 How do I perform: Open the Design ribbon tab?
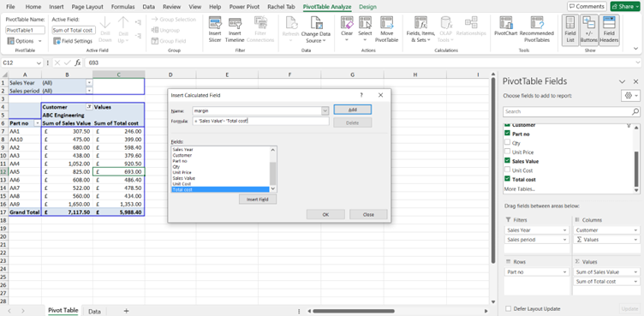(367, 7)
